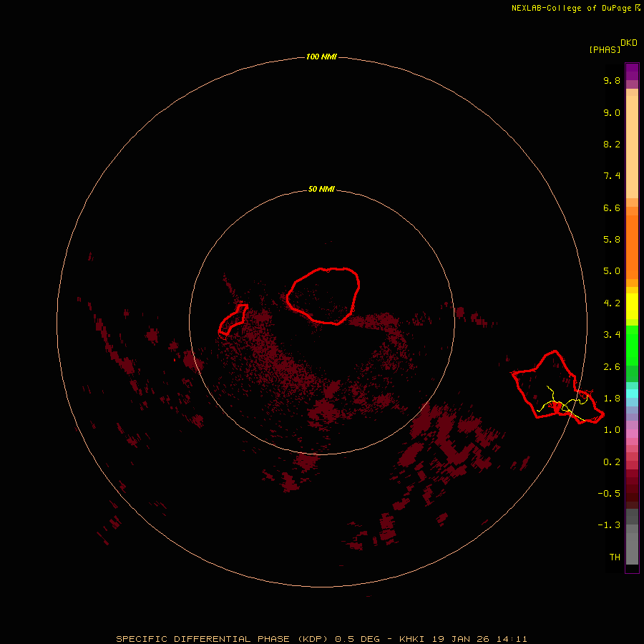Click the 1.0 scale value
This screenshot has height=644, width=644.
(x=612, y=430)
